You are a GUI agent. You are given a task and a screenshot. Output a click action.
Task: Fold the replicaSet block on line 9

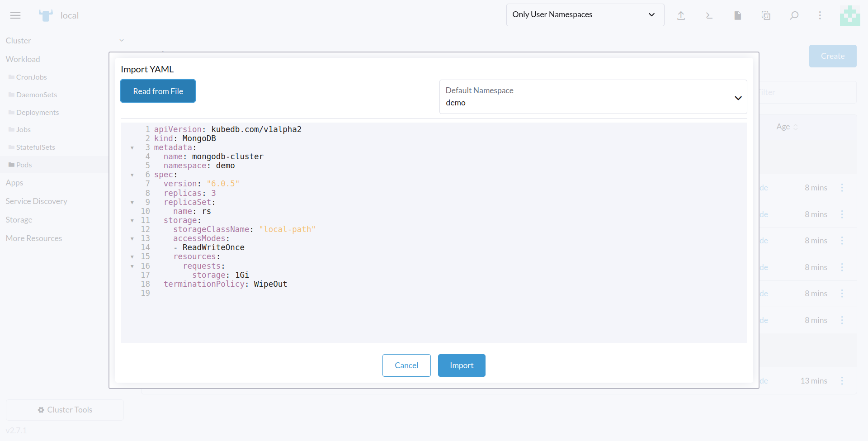[132, 203]
